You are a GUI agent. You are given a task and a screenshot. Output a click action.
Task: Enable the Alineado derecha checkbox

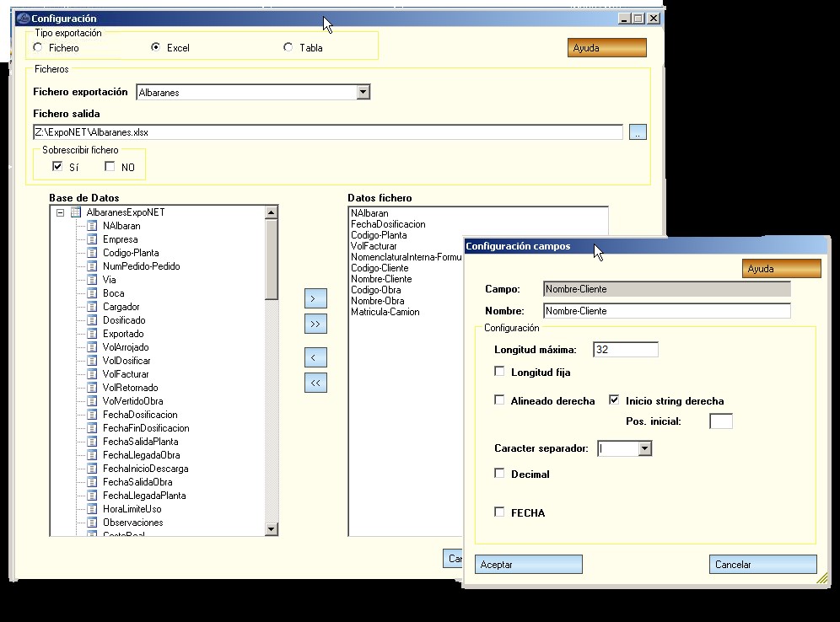point(499,399)
